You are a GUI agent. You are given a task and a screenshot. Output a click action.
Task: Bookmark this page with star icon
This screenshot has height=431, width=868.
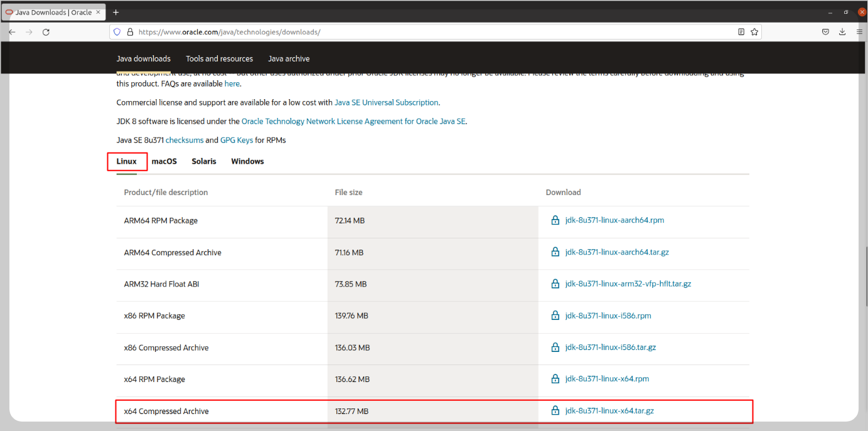[754, 32]
